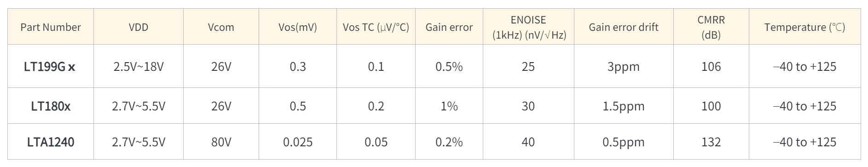Select the ENOISE value 25 cell
Screen dimensions: 868x167
pyautogui.click(x=528, y=67)
